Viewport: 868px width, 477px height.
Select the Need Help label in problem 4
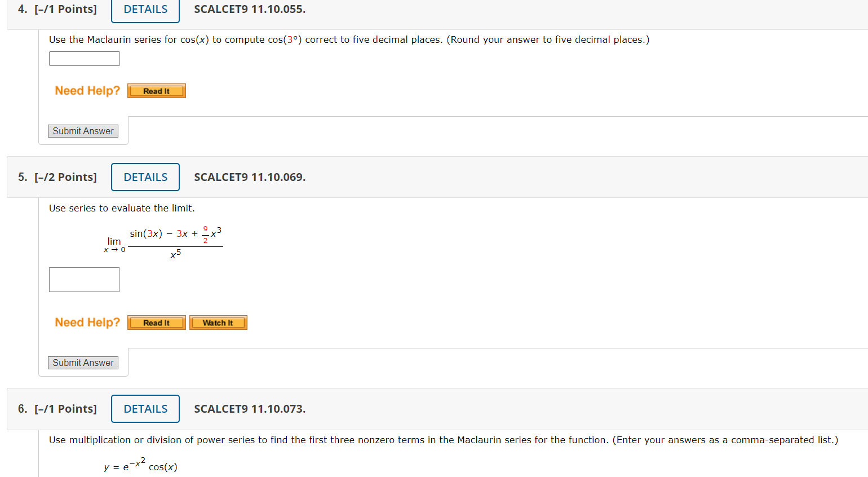pyautogui.click(x=87, y=90)
